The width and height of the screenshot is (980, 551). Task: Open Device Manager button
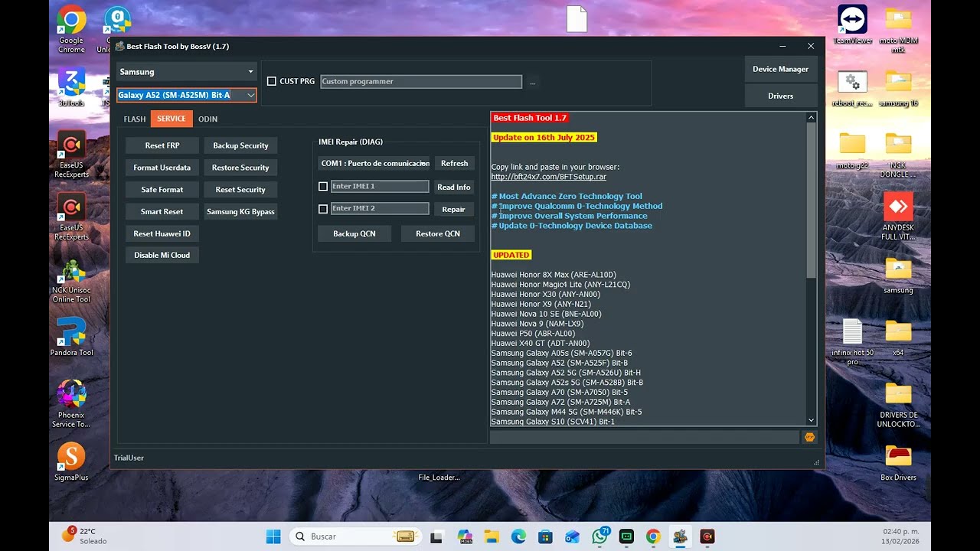click(780, 69)
